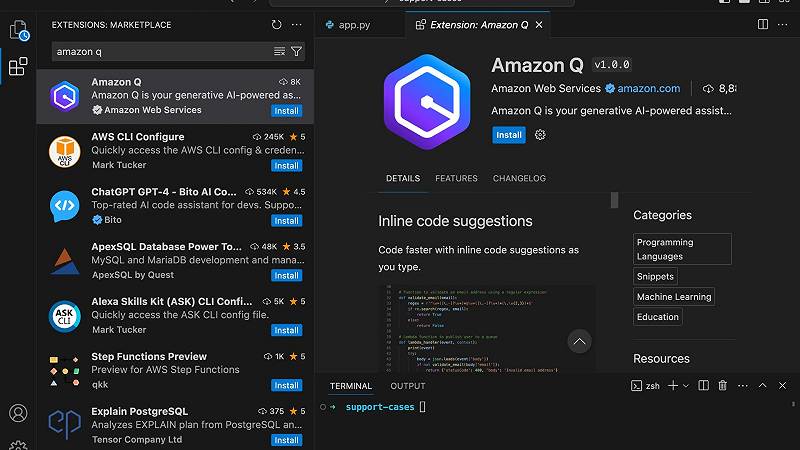This screenshot has width=800, height=450.
Task: Click the Step Functions Preview icon
Action: point(65,371)
